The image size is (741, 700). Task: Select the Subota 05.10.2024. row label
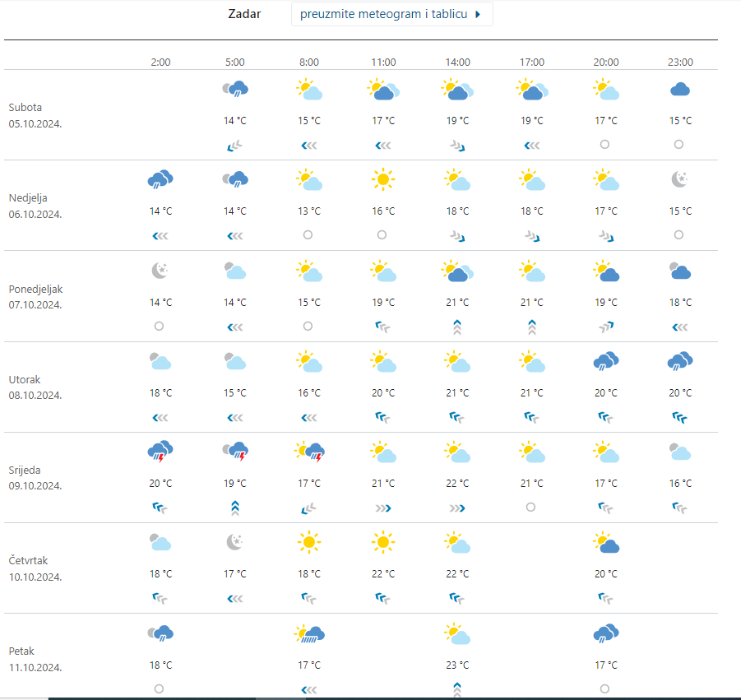point(35,115)
